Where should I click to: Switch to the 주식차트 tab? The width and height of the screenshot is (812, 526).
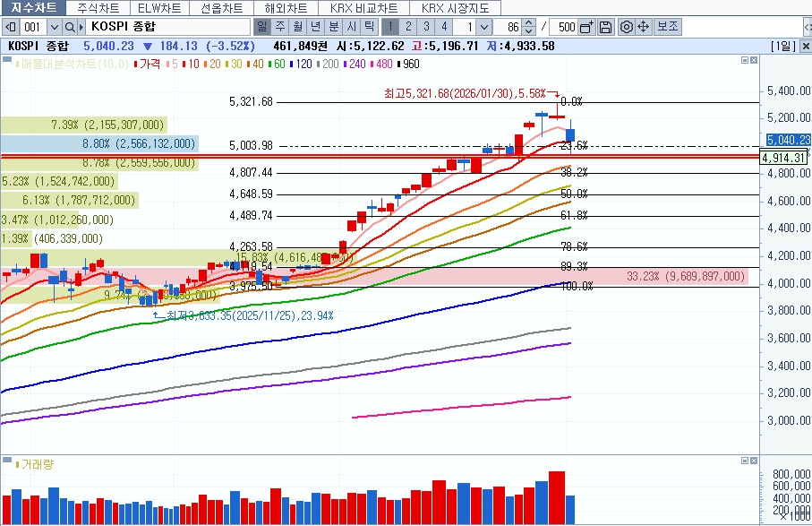coord(98,8)
